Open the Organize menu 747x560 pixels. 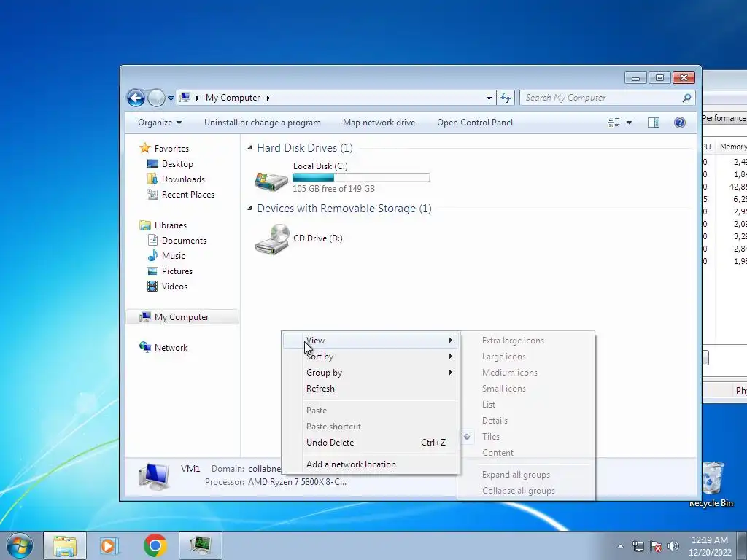click(160, 122)
